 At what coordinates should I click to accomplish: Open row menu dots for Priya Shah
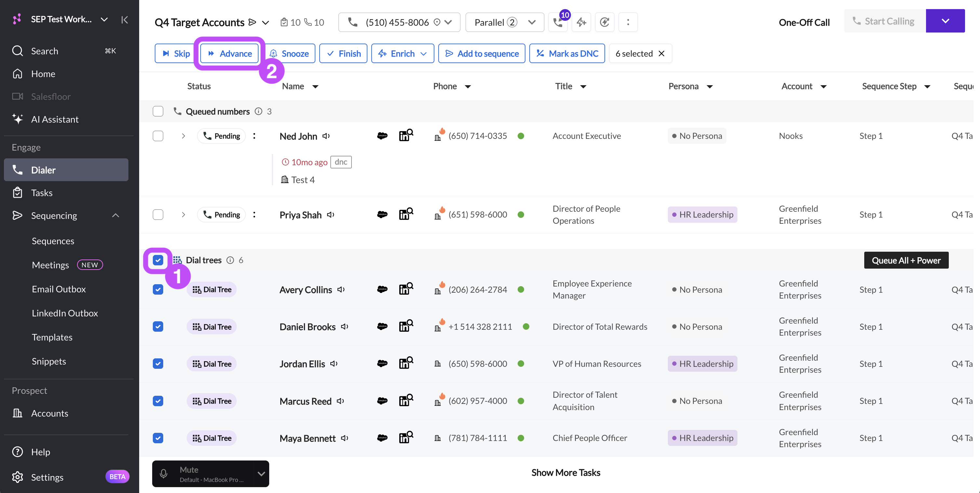[x=254, y=215]
